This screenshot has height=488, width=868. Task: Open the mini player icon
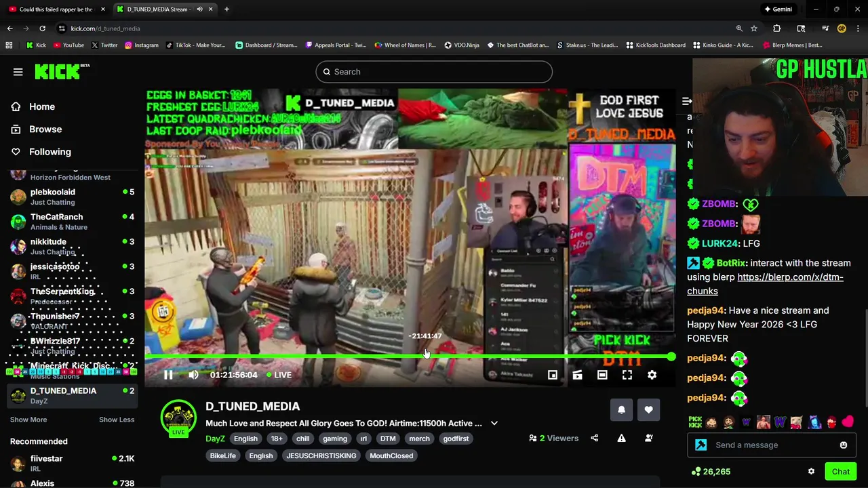click(553, 375)
